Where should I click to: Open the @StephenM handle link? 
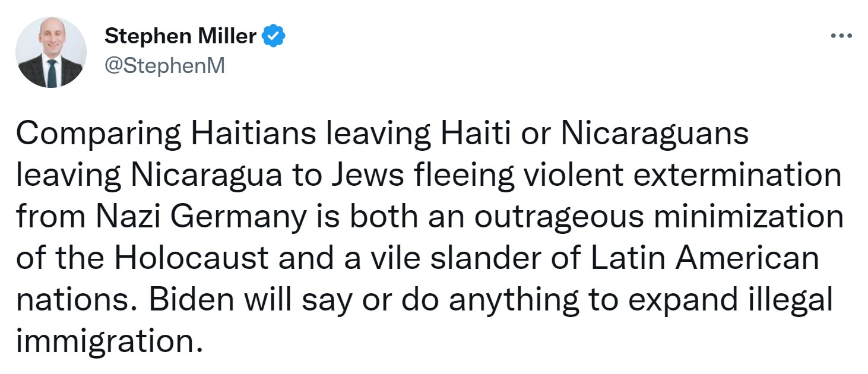[x=165, y=65]
